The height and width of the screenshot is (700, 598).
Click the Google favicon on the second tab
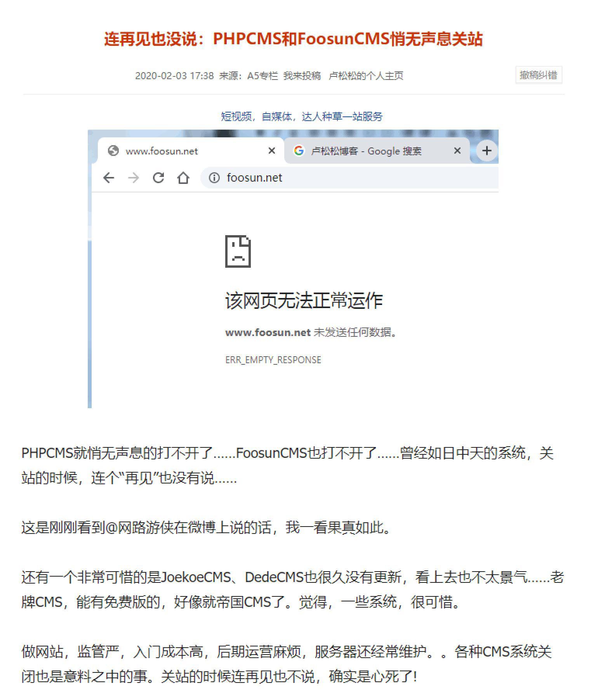299,151
